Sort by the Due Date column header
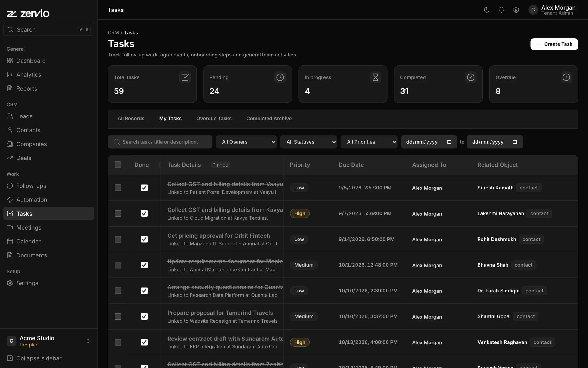588x368 pixels. click(x=351, y=165)
